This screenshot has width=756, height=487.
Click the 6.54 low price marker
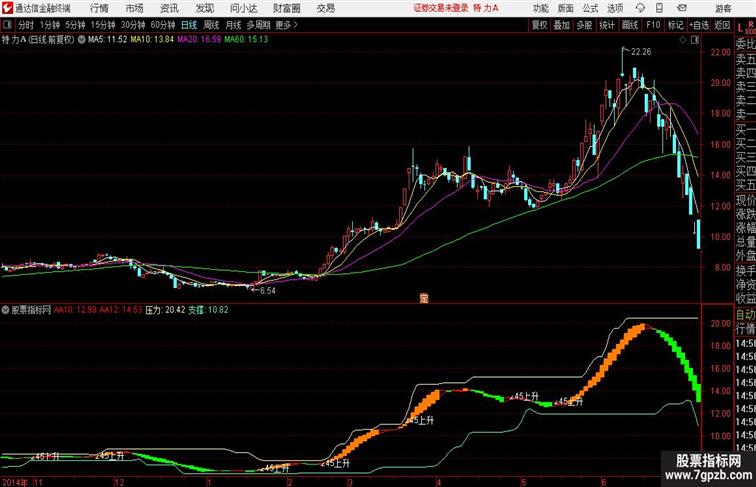coord(268,290)
